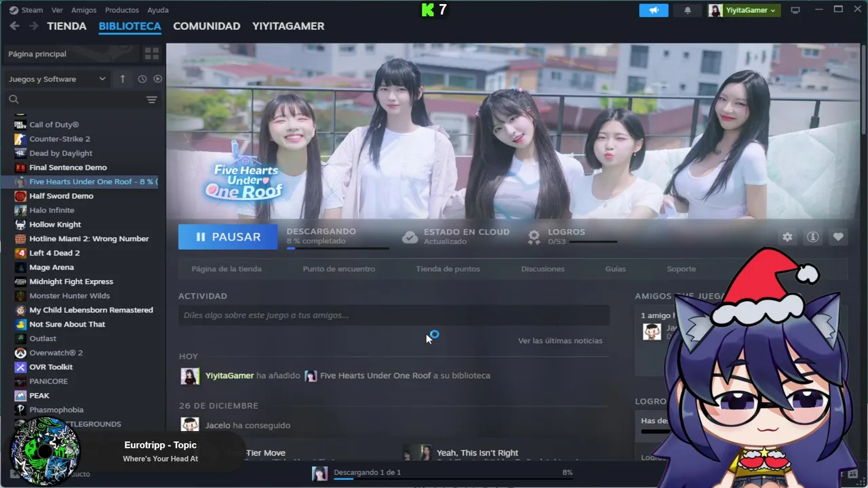
Task: Select Monster Hunter Wilds
Action: click(69, 296)
